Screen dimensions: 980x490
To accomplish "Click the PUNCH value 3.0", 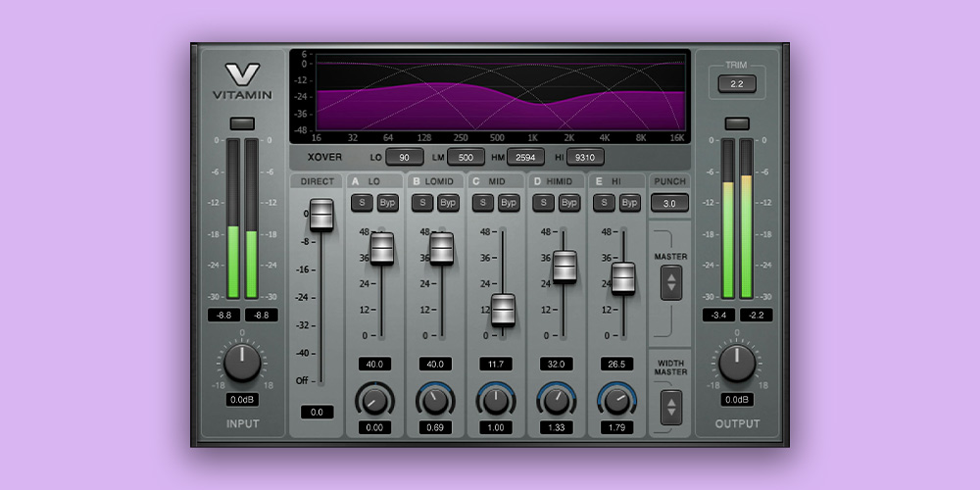I will 670,203.
